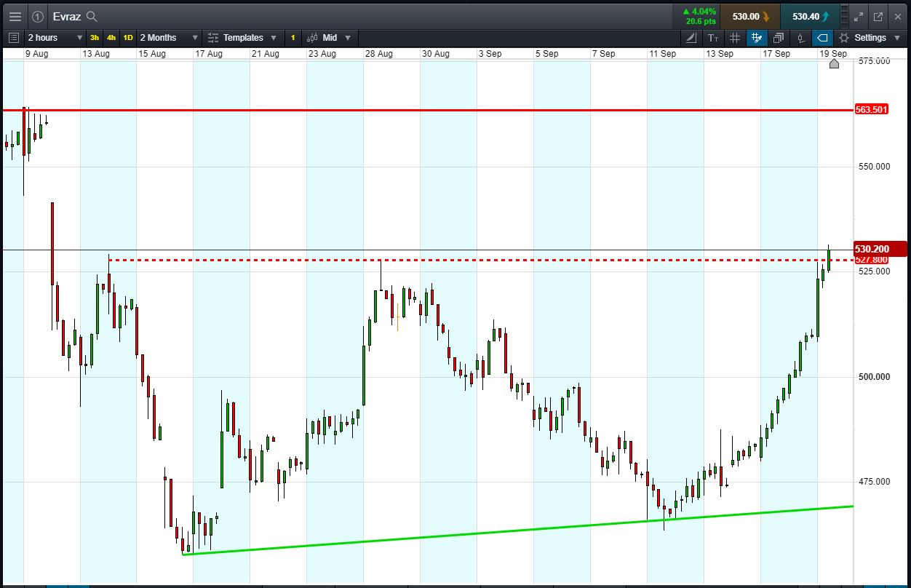Select the 4h quick interval button
This screenshot has width=911, height=588.
click(111, 38)
